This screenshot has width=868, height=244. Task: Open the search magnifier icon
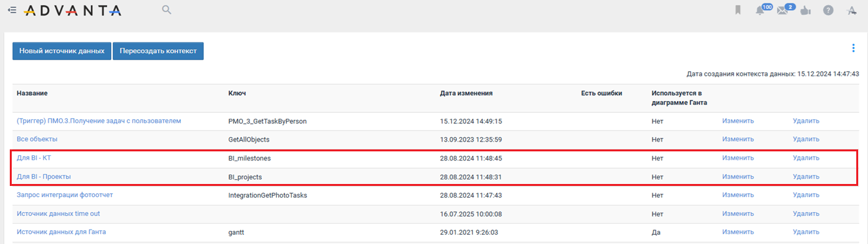pos(167,10)
